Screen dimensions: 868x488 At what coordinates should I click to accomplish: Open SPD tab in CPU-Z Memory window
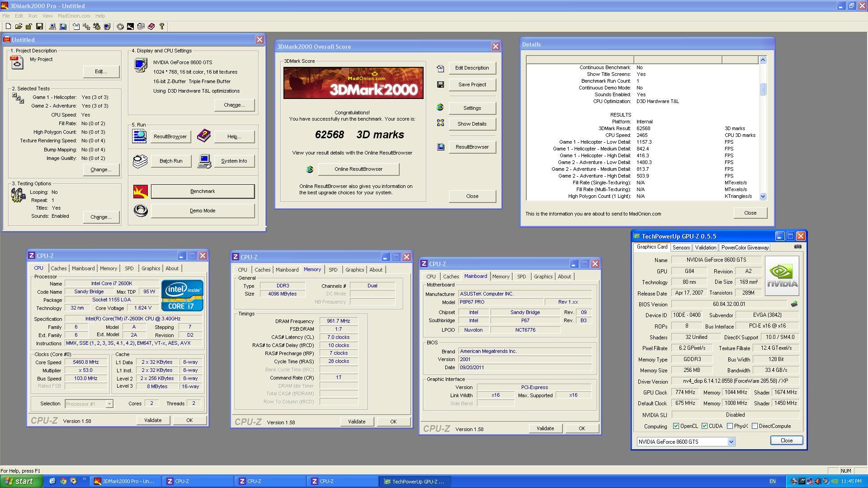(x=333, y=270)
